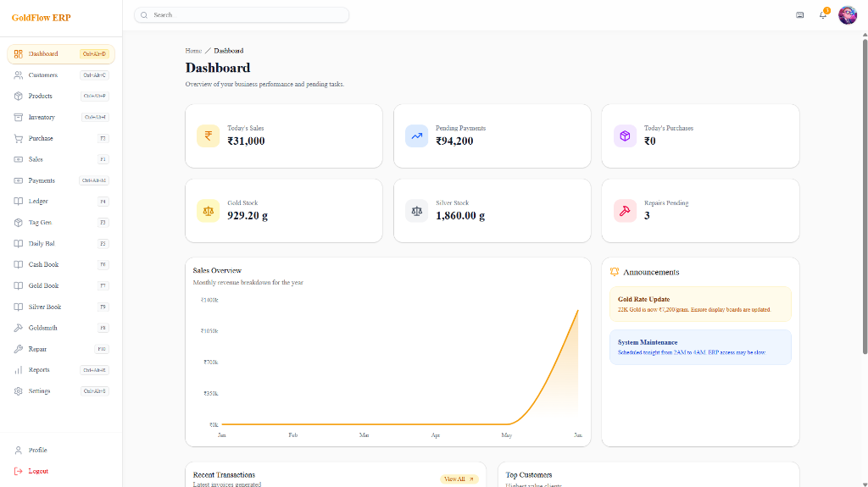This screenshot has height=487, width=868.
Task: Open Settings from the sidebar
Action: 61,390
